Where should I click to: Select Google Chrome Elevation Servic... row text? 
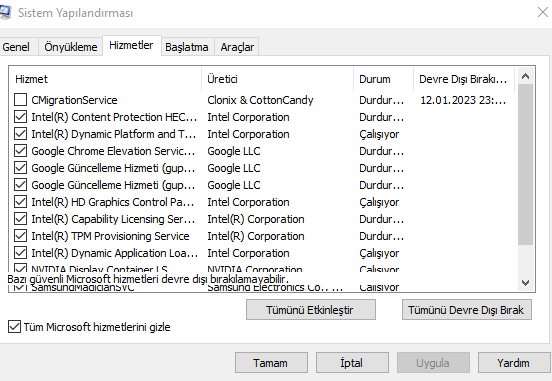(113, 151)
